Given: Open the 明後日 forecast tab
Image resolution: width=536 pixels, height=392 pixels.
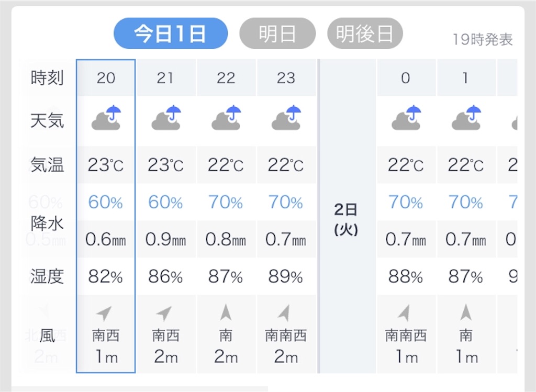Looking at the screenshot, I should tap(364, 33).
